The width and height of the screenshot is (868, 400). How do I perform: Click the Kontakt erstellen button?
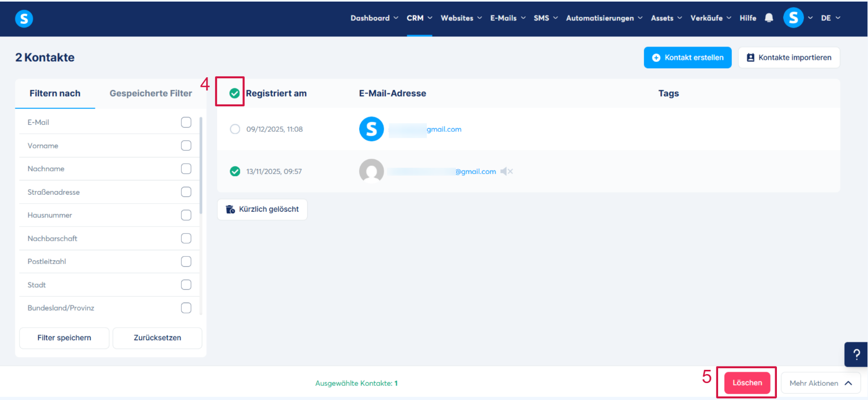687,58
